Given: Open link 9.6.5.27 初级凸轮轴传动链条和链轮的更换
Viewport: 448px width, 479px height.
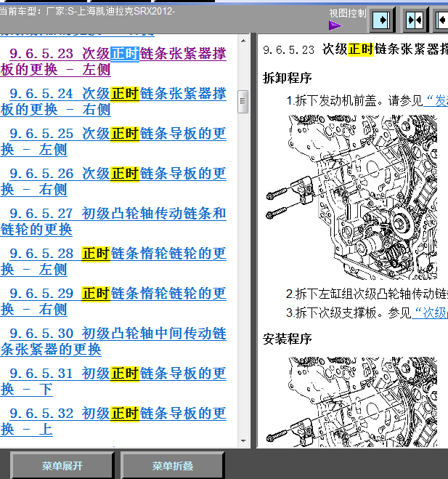Looking at the screenshot, I should pyautogui.click(x=113, y=221).
